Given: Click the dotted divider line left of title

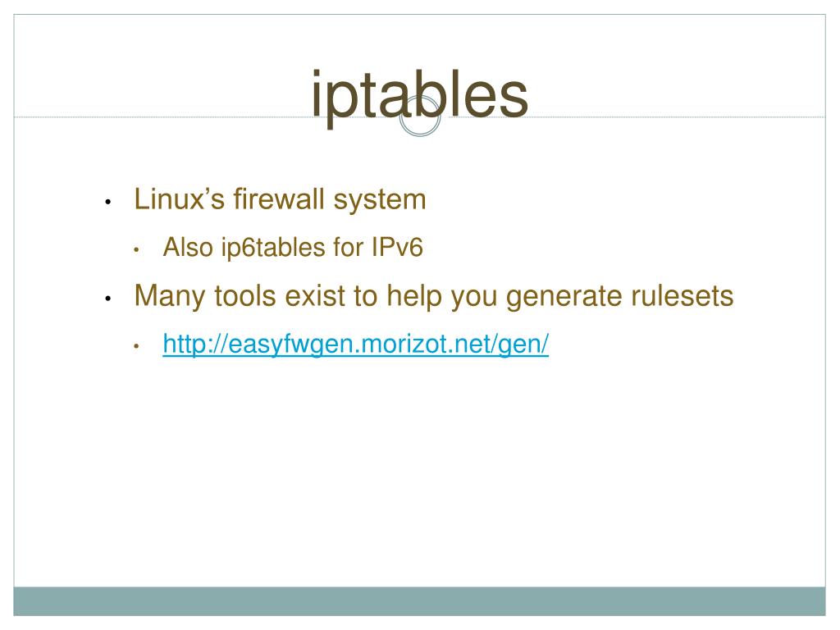Looking at the screenshot, I should tap(162, 116).
